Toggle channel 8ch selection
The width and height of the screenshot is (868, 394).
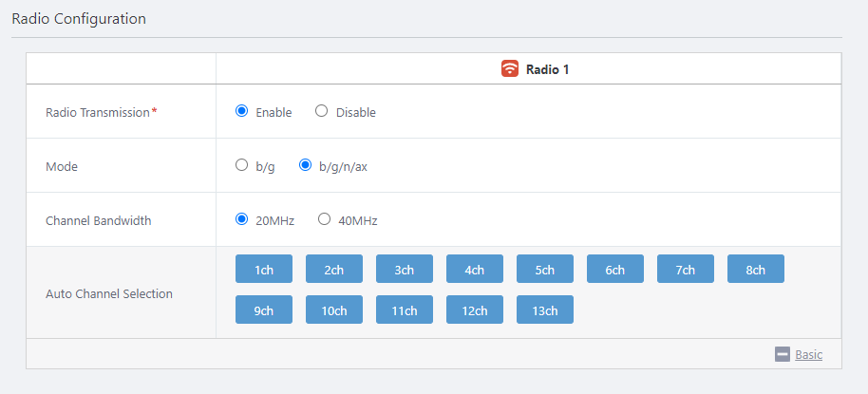pos(756,270)
